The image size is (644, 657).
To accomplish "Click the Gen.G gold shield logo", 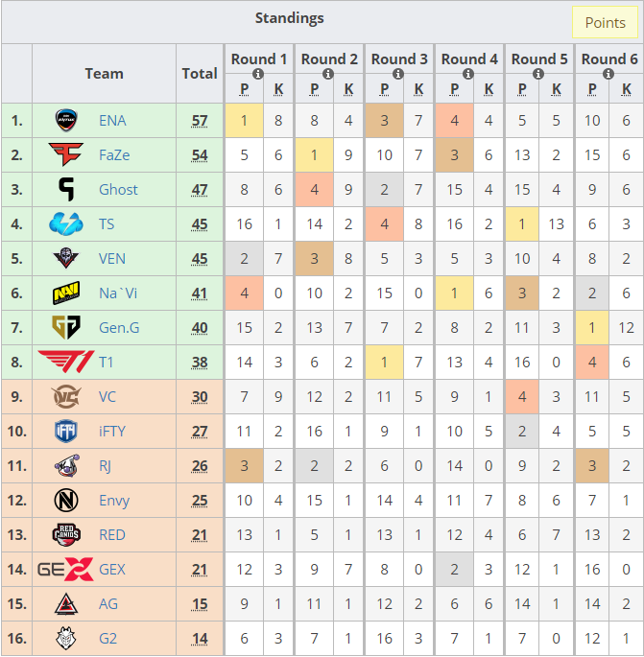I will click(66, 327).
